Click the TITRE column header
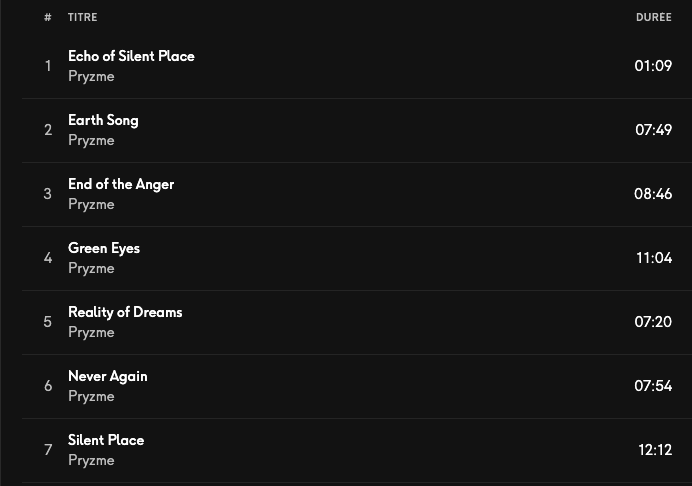 [82, 17]
